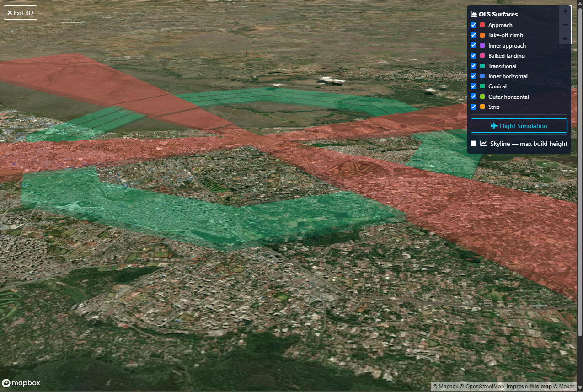
Task: Click the purple Inner approach swatch
Action: 482,45
